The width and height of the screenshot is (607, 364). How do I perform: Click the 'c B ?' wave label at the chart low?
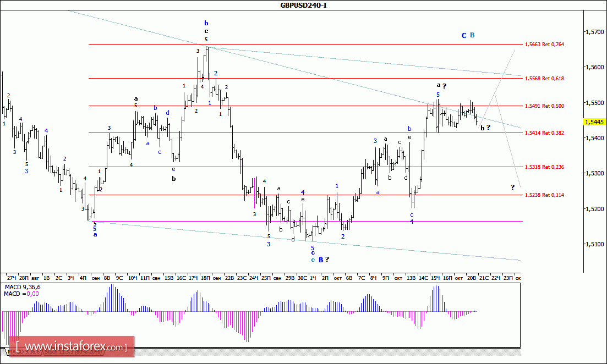pyautogui.click(x=320, y=260)
